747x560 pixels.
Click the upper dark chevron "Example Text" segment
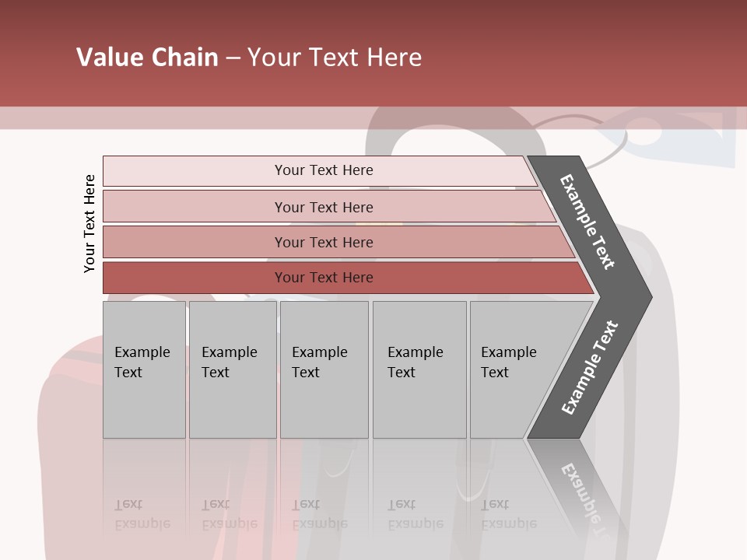coord(589,222)
